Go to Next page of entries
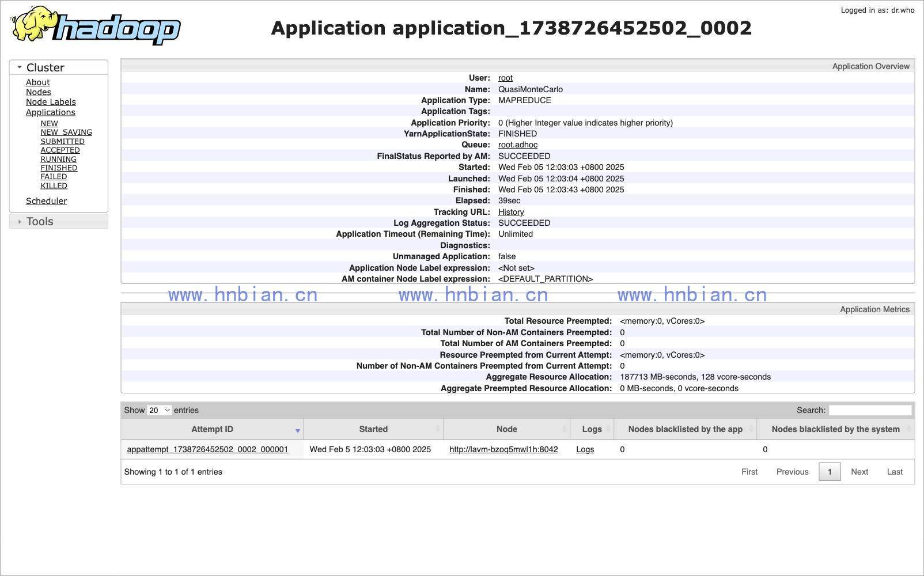The height and width of the screenshot is (576, 924). pos(859,472)
